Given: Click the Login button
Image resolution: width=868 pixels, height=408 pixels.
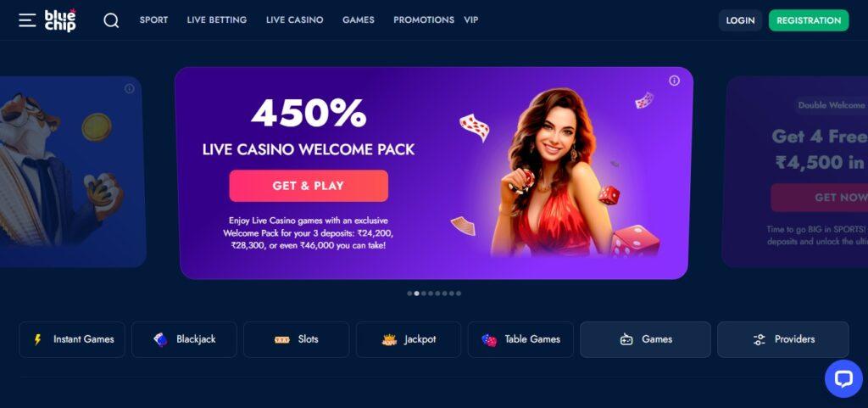Looking at the screenshot, I should point(740,20).
